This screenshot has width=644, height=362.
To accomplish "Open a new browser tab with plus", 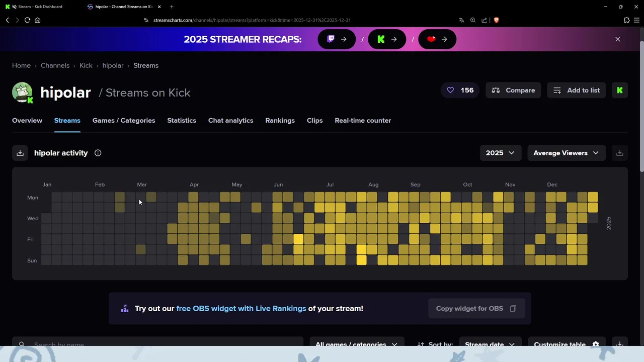I will pyautogui.click(x=172, y=7).
